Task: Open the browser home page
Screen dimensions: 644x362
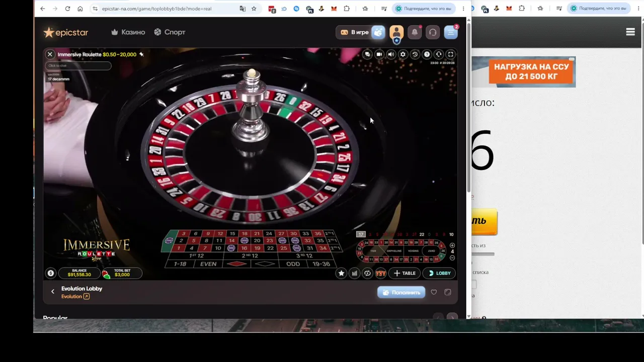Action: coord(80,9)
